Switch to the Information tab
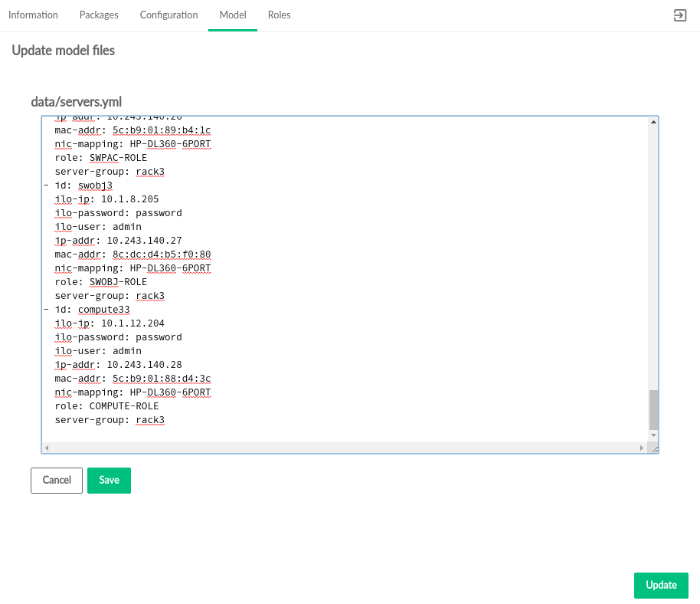This screenshot has width=700, height=604. point(33,15)
